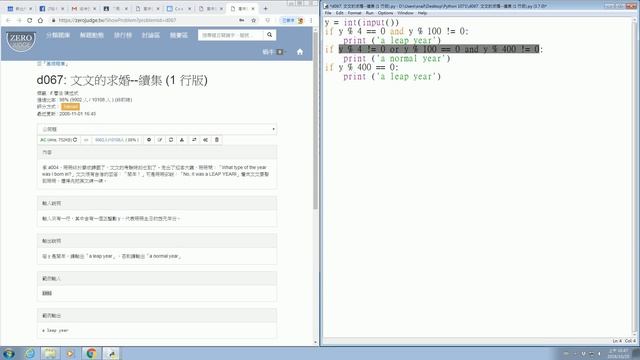This screenshot has width=640, height=360.
Task: Open the IDLE Window menu
Action: tap(405, 13)
